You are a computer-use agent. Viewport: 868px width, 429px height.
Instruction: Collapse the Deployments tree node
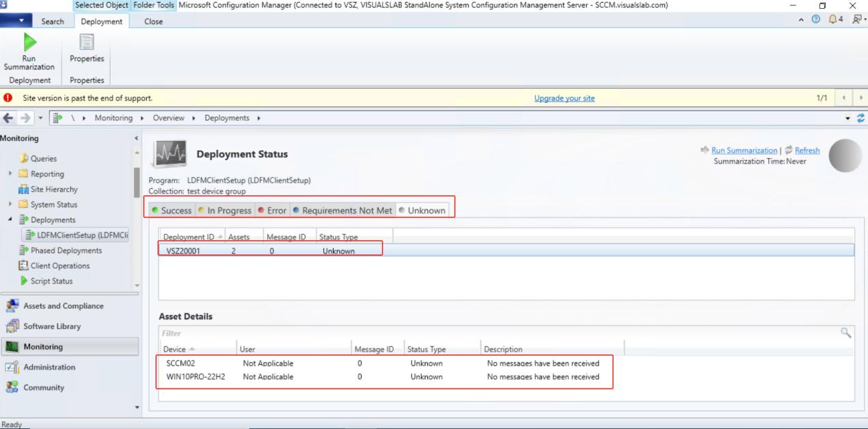point(10,220)
